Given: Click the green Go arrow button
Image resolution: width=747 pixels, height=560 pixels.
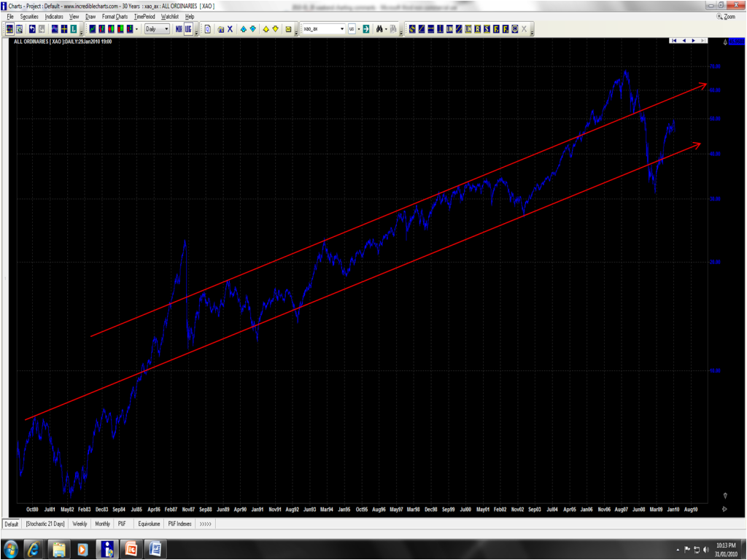Looking at the screenshot, I should 366,29.
